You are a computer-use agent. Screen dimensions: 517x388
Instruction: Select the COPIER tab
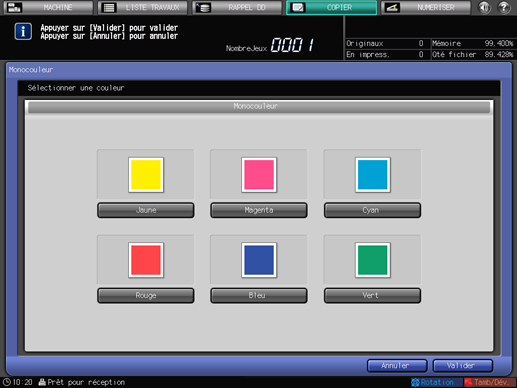tap(332, 7)
